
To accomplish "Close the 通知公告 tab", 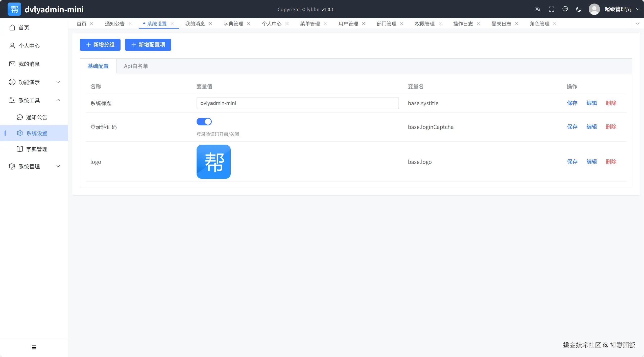I will click(x=130, y=24).
